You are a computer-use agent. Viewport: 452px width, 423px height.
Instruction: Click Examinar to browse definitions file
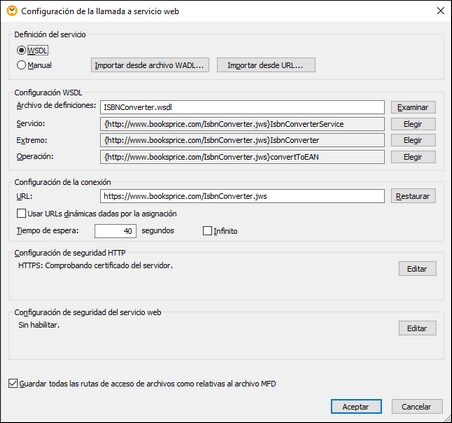(x=413, y=107)
